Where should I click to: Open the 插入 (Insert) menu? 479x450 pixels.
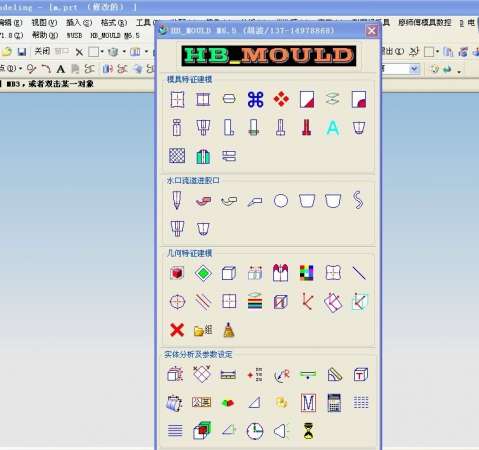click(x=79, y=23)
